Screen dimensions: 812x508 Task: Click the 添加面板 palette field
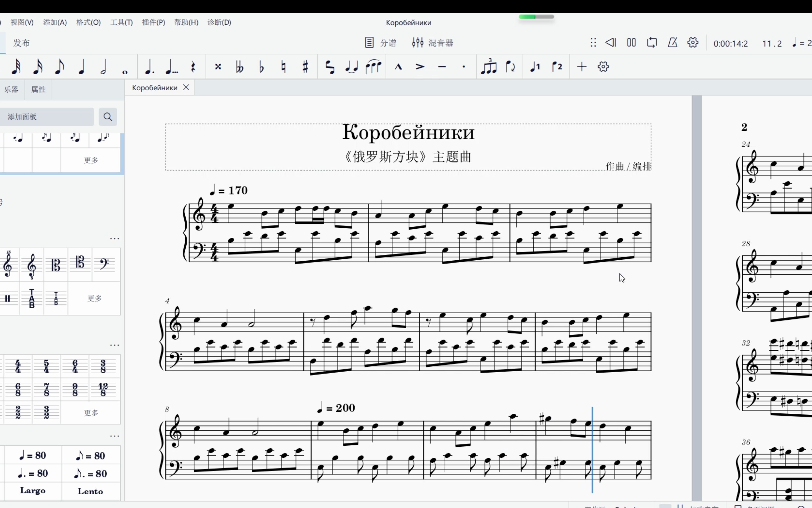(x=47, y=117)
